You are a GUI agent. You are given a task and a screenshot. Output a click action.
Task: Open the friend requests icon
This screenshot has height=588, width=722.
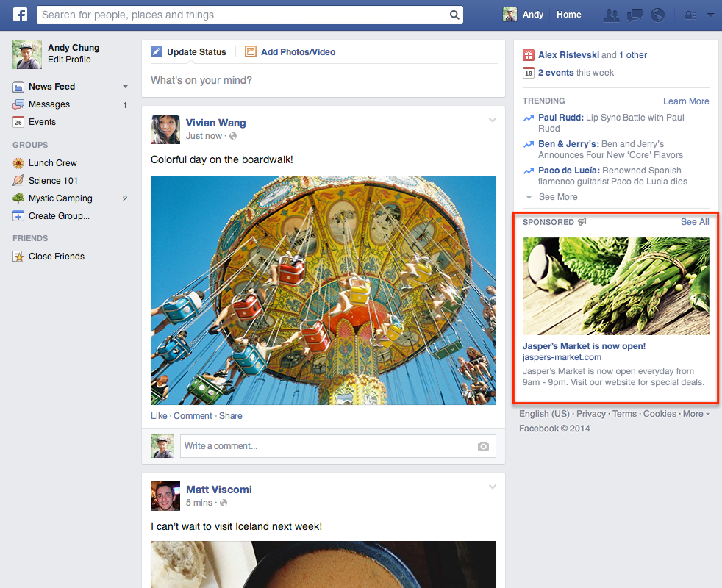tap(612, 15)
